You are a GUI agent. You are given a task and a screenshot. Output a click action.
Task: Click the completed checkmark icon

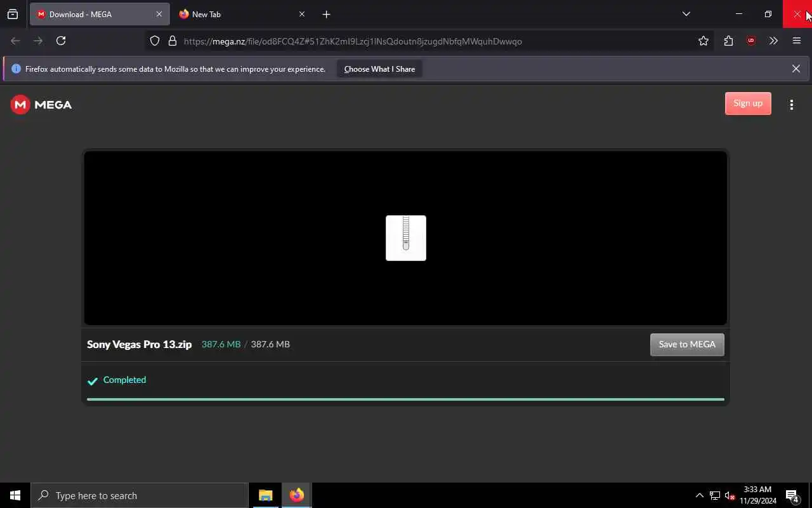[x=93, y=381]
